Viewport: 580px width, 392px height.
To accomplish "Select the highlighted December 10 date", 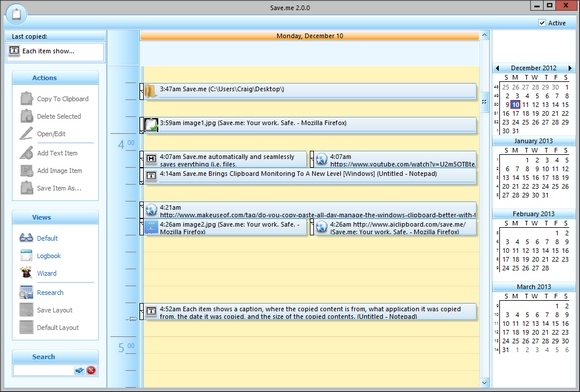I will point(516,105).
